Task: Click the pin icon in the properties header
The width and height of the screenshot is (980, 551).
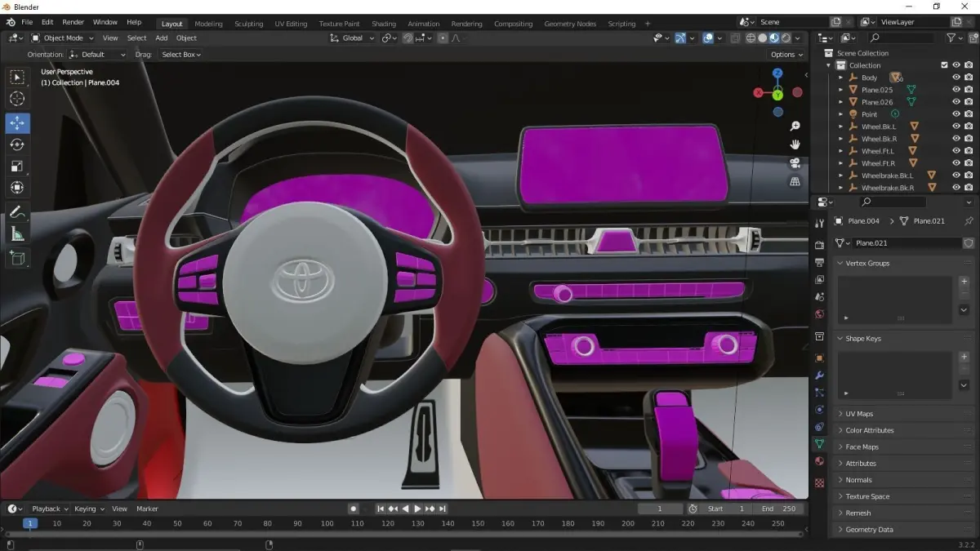Action: [x=969, y=221]
